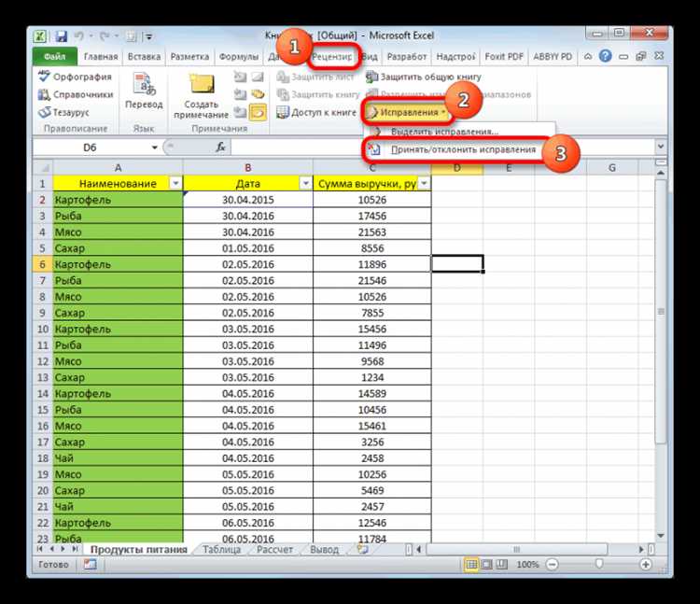Viewport: 700px width, 604px height.
Task: Expand the formula bar with the chevron
Action: tap(661, 147)
